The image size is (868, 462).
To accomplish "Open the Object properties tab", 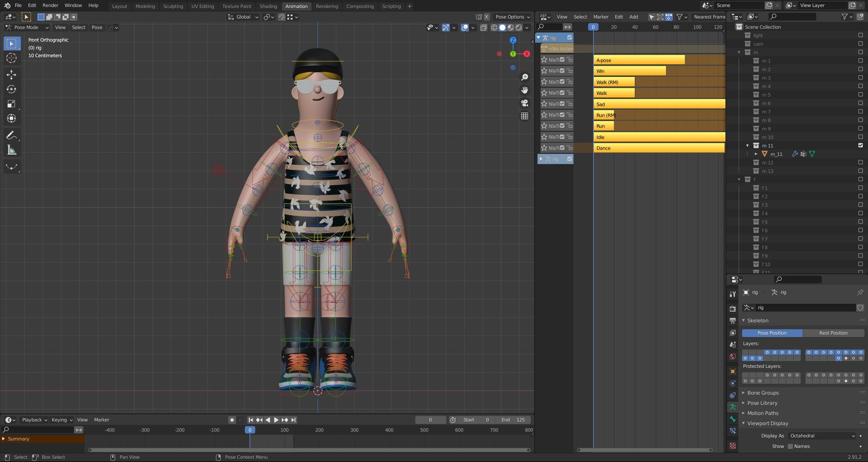I will 733,371.
